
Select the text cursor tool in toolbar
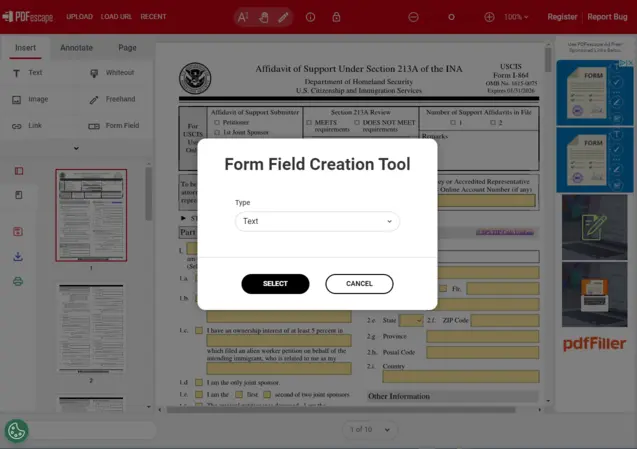click(243, 17)
